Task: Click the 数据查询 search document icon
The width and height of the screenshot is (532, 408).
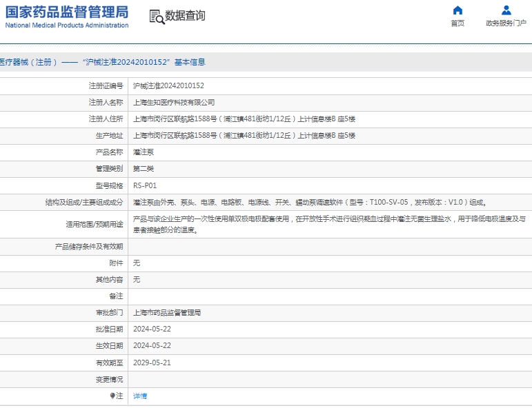Action: (157, 17)
